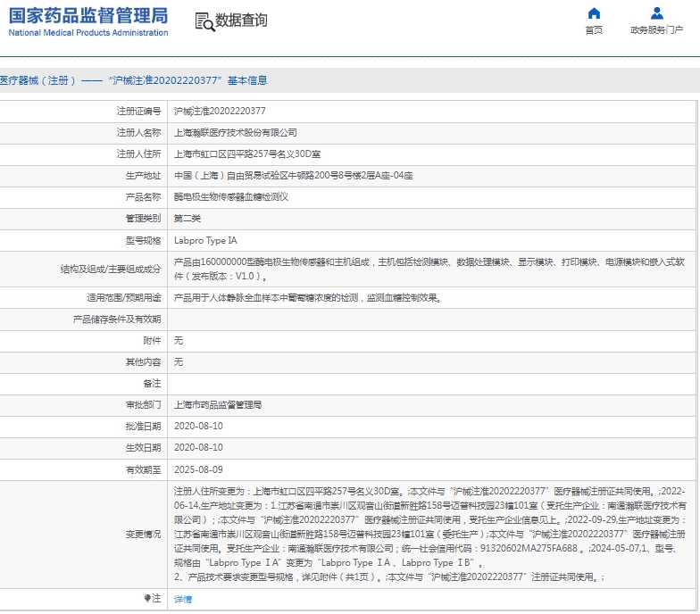700x614 pixels.
Task: Click the 结构及组成/主要组成成分 label
Action: [x=111, y=270]
